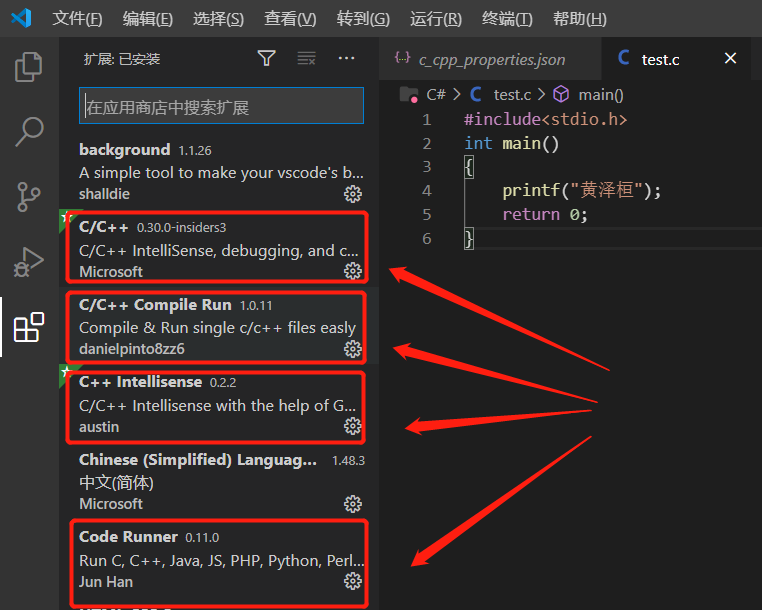Select the C++ Intellisense extension

pyautogui.click(x=219, y=403)
